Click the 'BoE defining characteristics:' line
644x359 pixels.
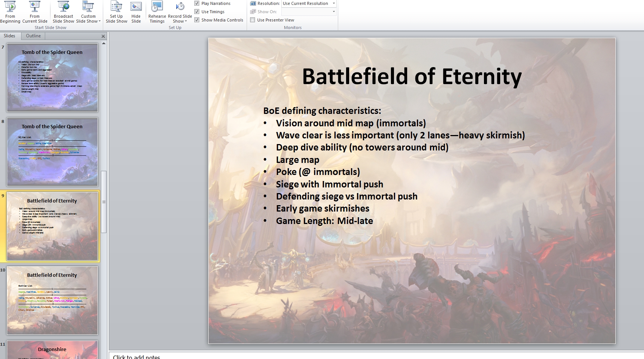coord(322,111)
